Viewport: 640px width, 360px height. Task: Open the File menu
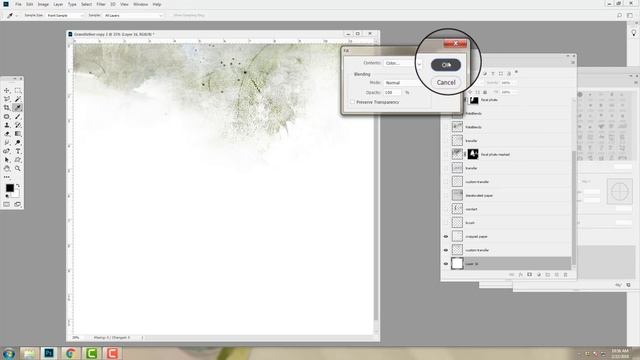click(18, 4)
